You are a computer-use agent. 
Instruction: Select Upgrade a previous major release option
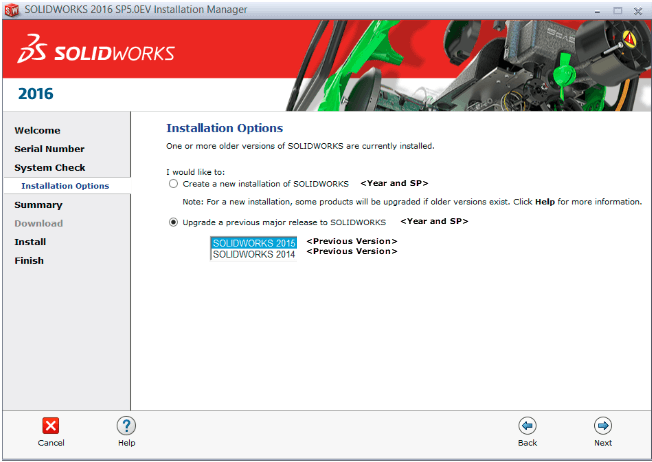173,222
